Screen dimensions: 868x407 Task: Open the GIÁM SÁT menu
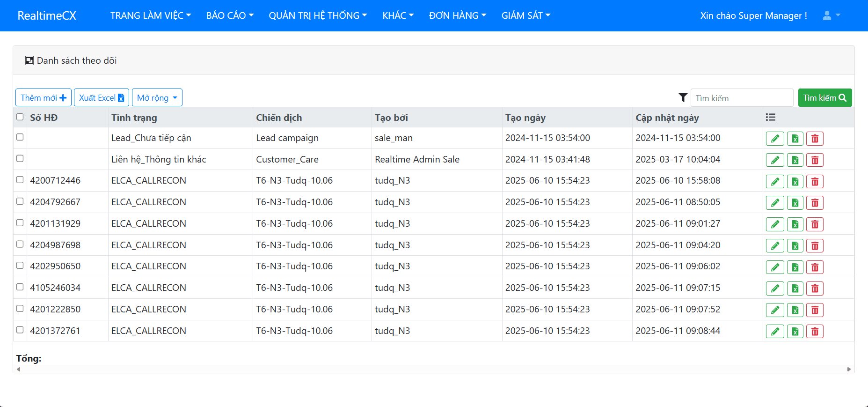tap(525, 15)
